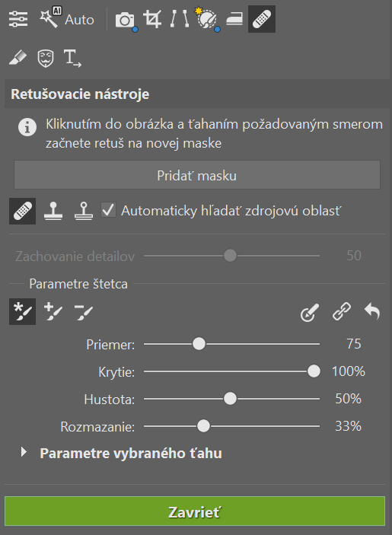The width and height of the screenshot is (392, 535).
Task: Choose the iron smoothing tool icon
Action: pyautogui.click(x=234, y=19)
